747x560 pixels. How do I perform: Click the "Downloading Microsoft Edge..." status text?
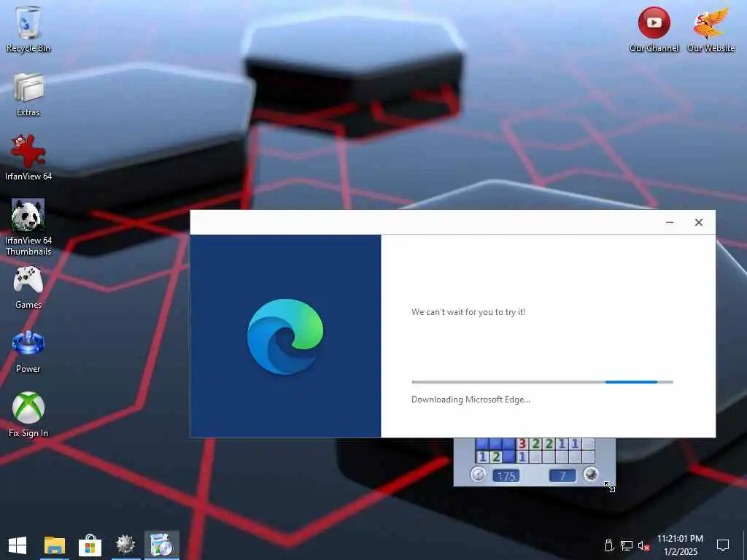click(x=471, y=400)
